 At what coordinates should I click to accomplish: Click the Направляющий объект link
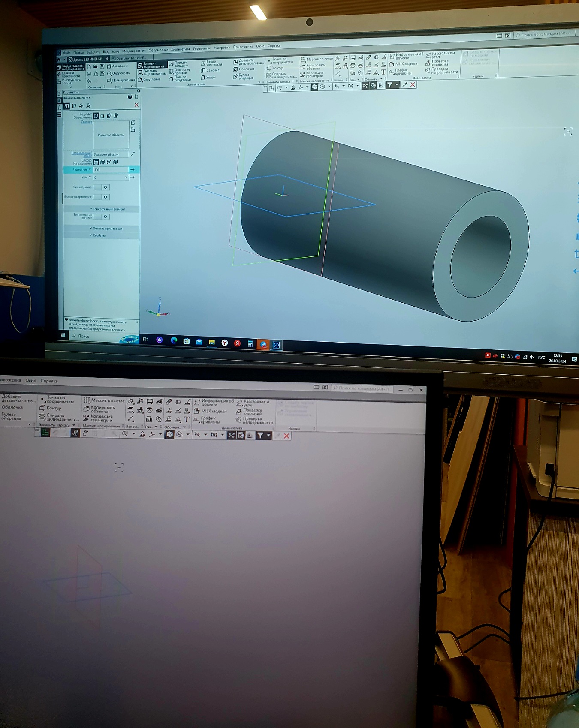click(81, 154)
